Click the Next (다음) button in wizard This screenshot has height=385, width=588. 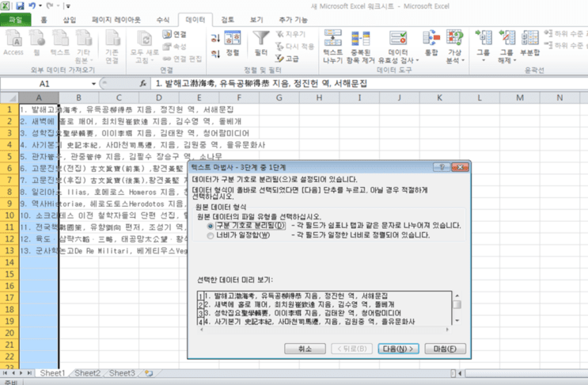tap(398, 349)
